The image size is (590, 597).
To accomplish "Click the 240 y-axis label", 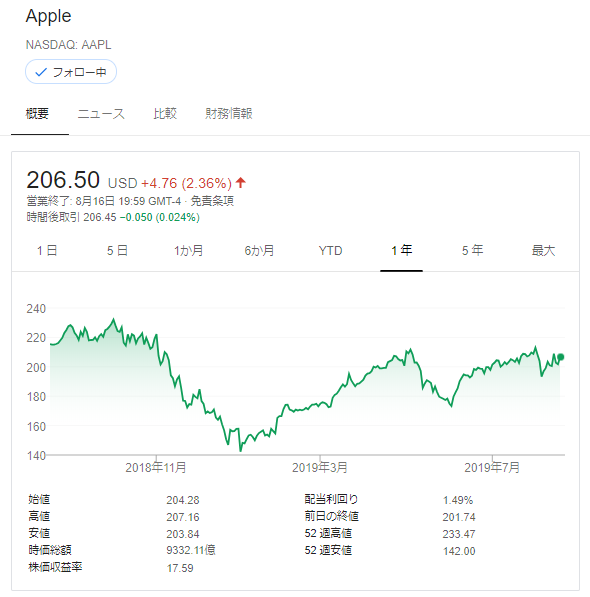I will tap(36, 308).
